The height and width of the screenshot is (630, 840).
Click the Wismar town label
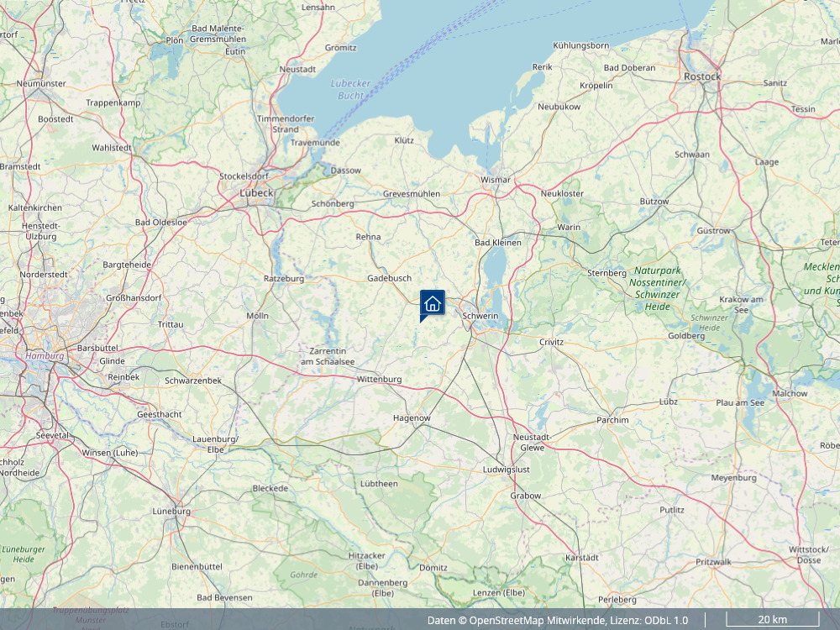(495, 180)
